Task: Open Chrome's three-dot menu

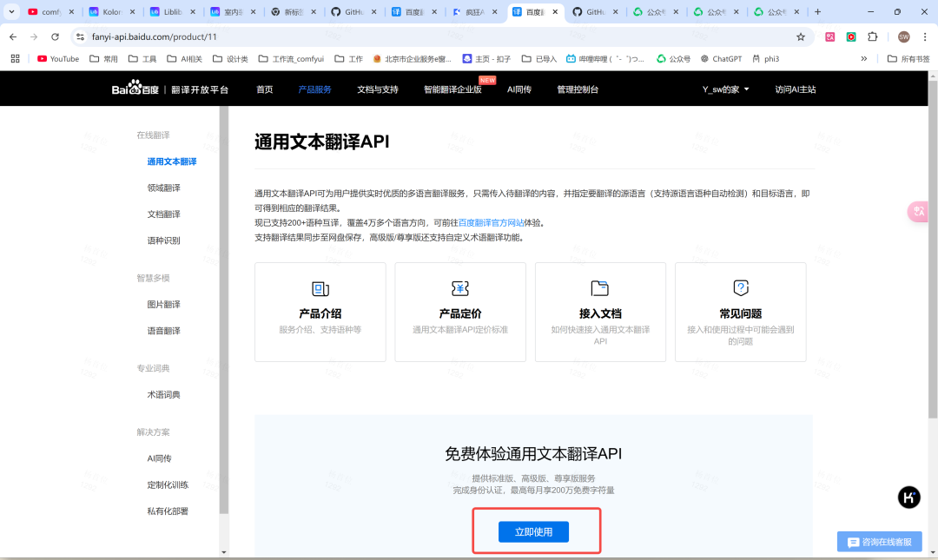Action: pos(925,37)
